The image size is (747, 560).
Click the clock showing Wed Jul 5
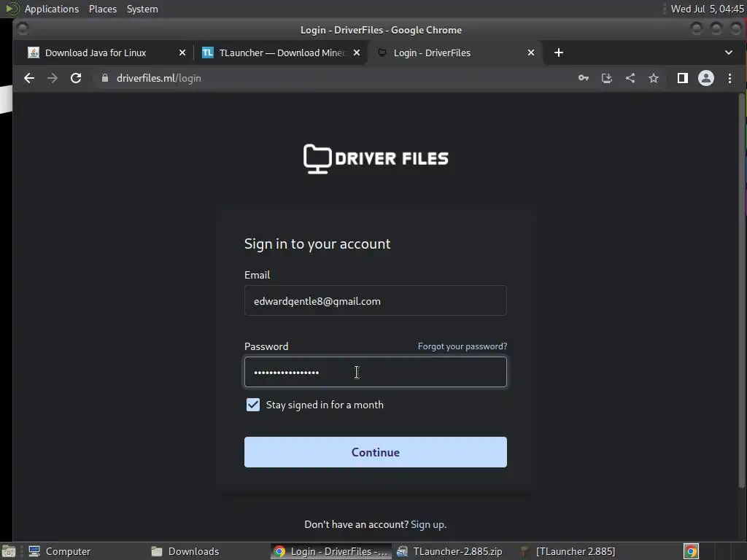[x=707, y=9]
